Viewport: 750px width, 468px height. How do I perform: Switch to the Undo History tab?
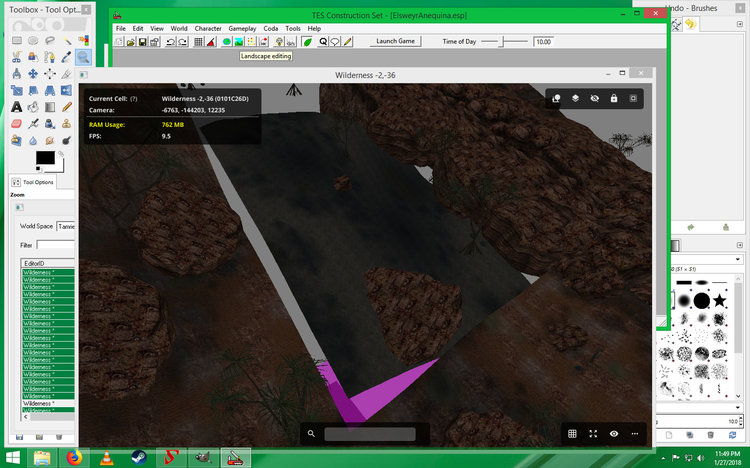(690, 24)
